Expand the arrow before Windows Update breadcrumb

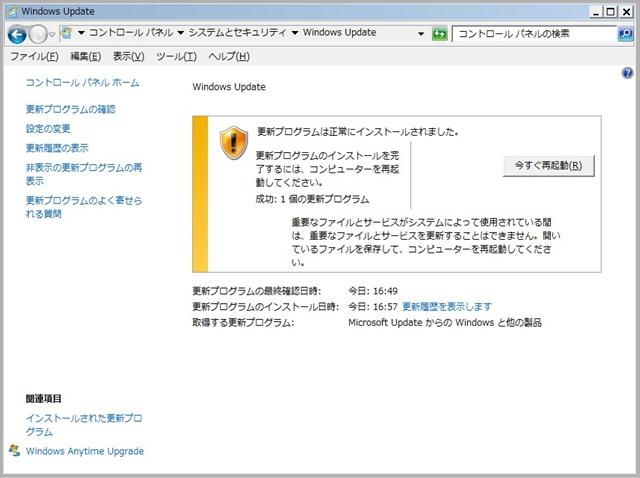[295, 33]
